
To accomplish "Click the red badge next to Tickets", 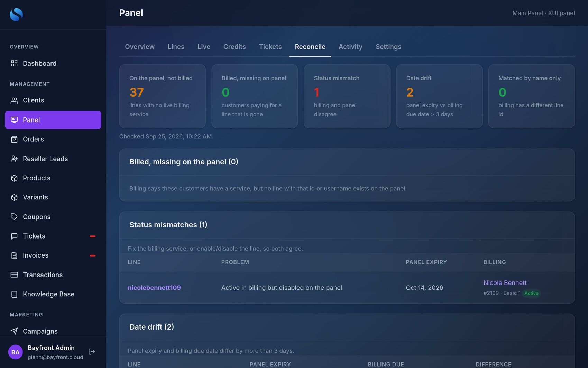I will click(x=93, y=236).
